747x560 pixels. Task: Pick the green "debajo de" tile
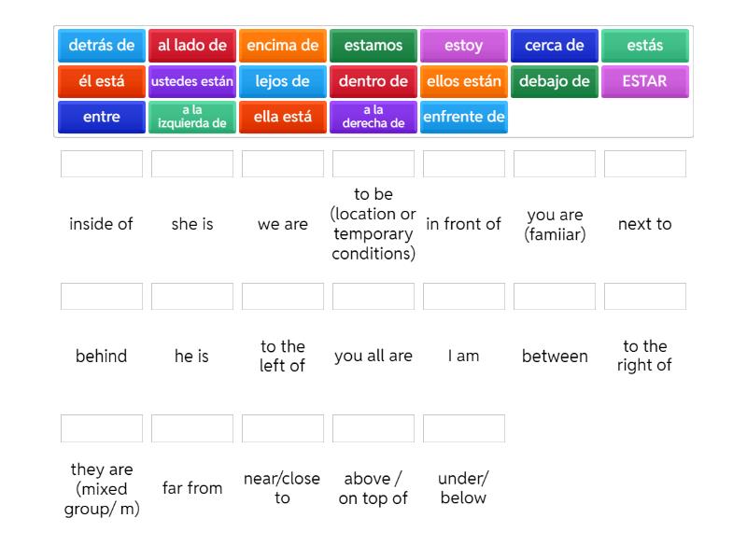point(554,81)
